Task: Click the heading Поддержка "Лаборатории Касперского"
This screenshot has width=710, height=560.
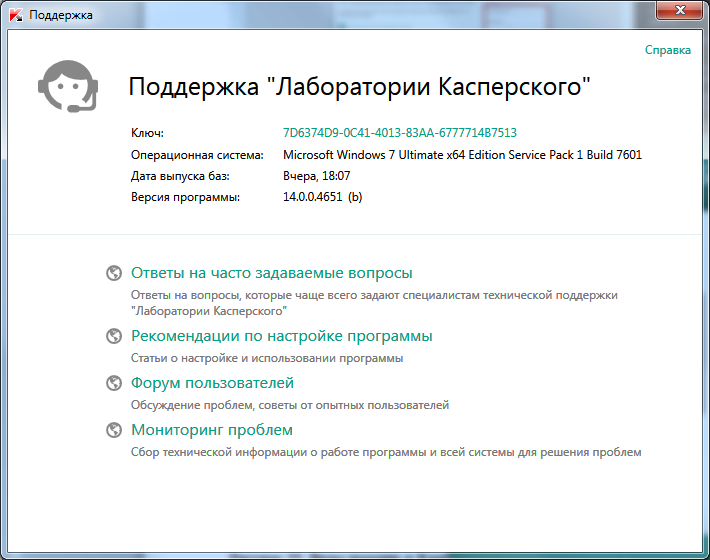Action: click(360, 86)
